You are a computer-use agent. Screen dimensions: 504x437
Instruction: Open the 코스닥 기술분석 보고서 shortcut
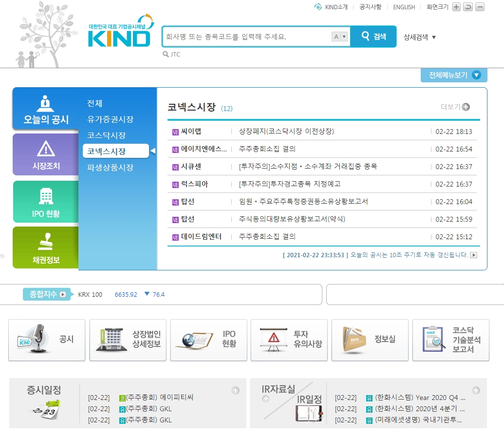pyautogui.click(x=450, y=340)
